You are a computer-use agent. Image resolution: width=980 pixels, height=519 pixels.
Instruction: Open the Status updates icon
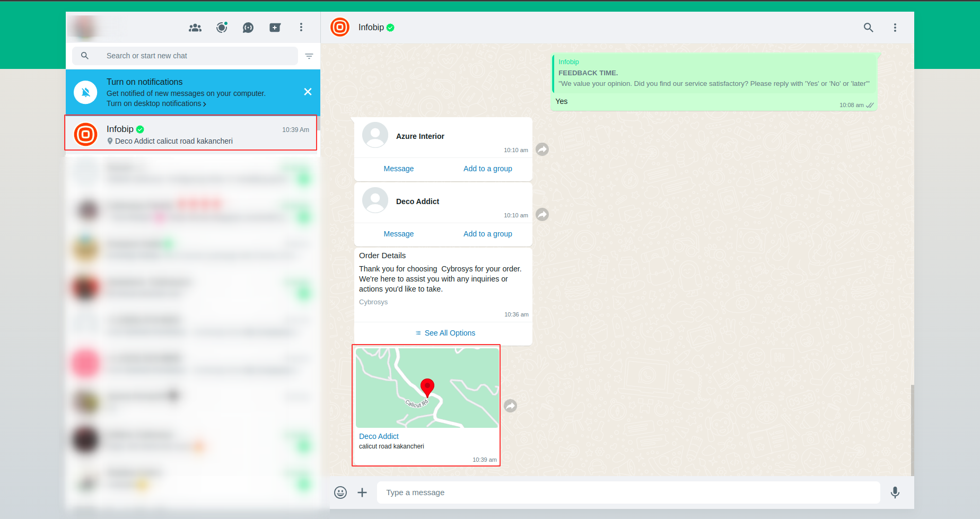coord(222,28)
